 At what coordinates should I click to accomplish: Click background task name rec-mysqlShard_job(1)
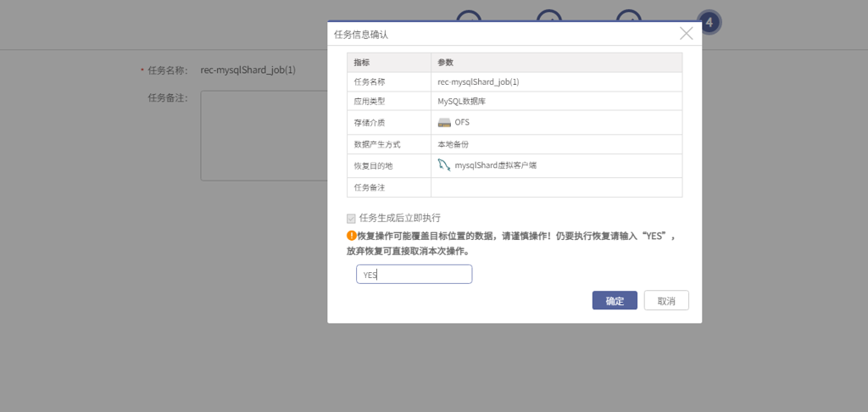248,70
